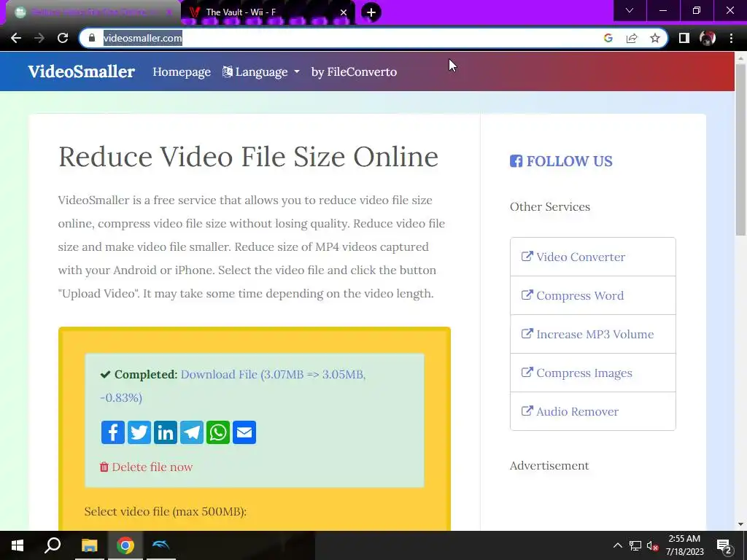Click the Chrome taskbar icon
747x560 pixels.
(125, 545)
